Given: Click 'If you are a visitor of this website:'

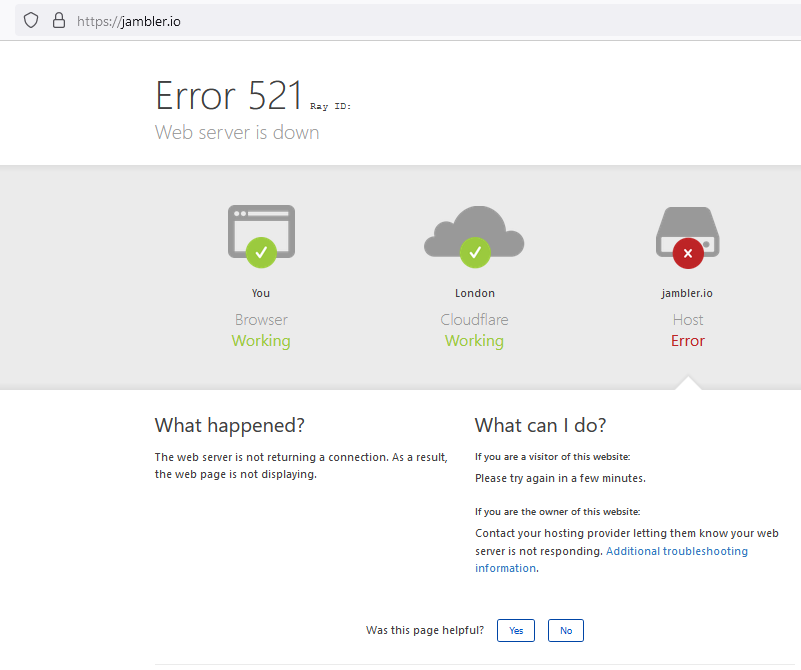Looking at the screenshot, I should pos(553,457).
